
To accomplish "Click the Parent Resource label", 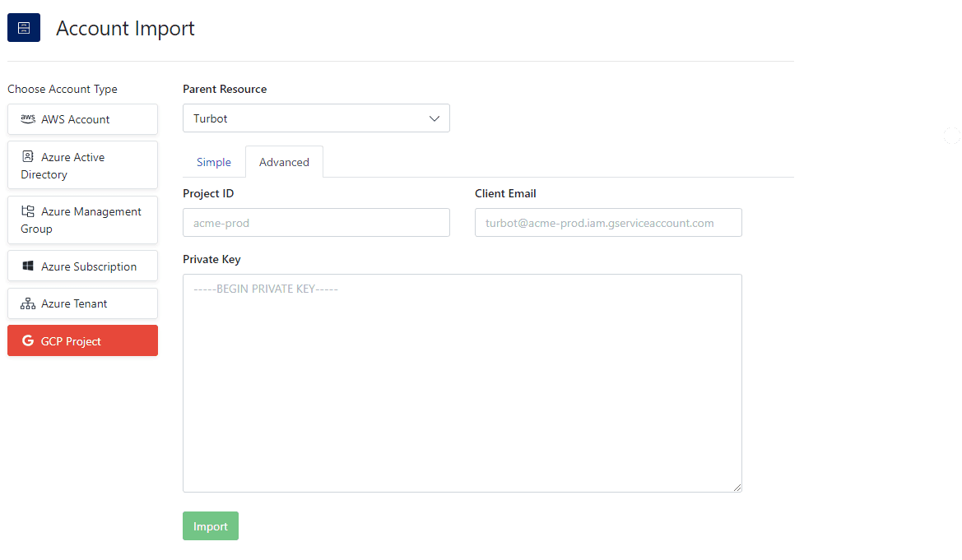I will point(225,89).
